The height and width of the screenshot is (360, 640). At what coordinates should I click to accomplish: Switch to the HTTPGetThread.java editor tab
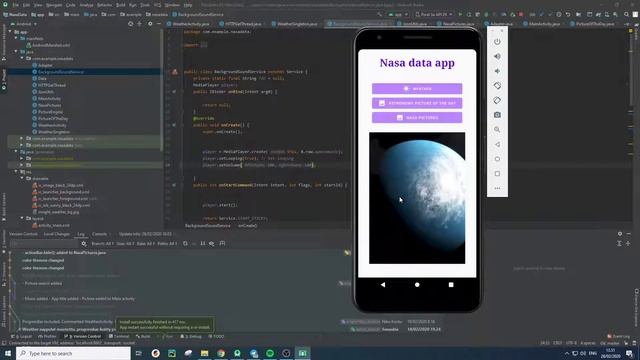[x=241, y=24]
